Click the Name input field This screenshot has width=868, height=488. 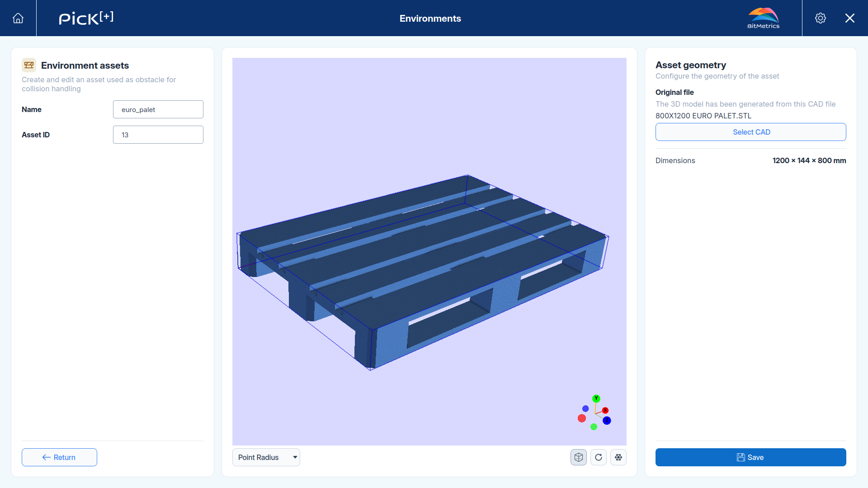158,109
